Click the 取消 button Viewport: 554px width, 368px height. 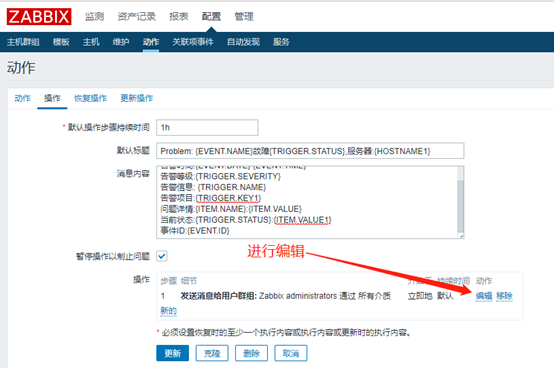point(291,353)
